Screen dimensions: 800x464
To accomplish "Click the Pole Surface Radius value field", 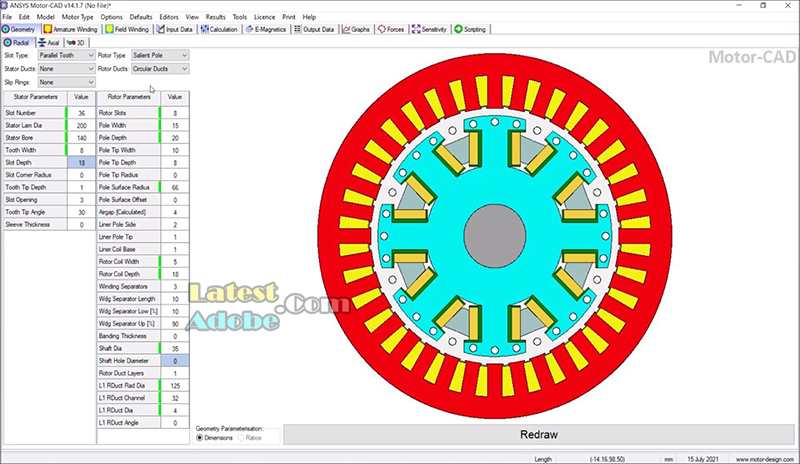I will (175, 187).
